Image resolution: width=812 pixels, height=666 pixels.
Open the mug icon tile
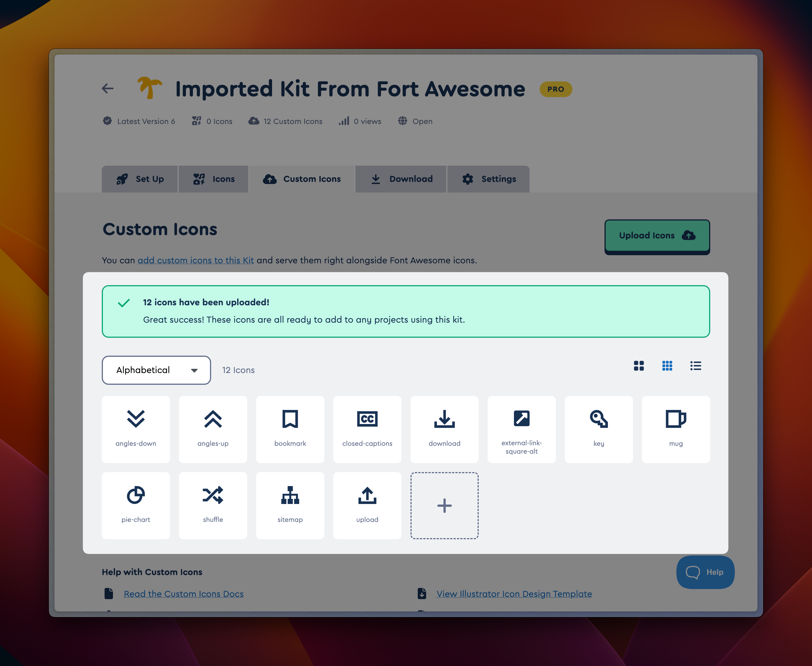(676, 429)
